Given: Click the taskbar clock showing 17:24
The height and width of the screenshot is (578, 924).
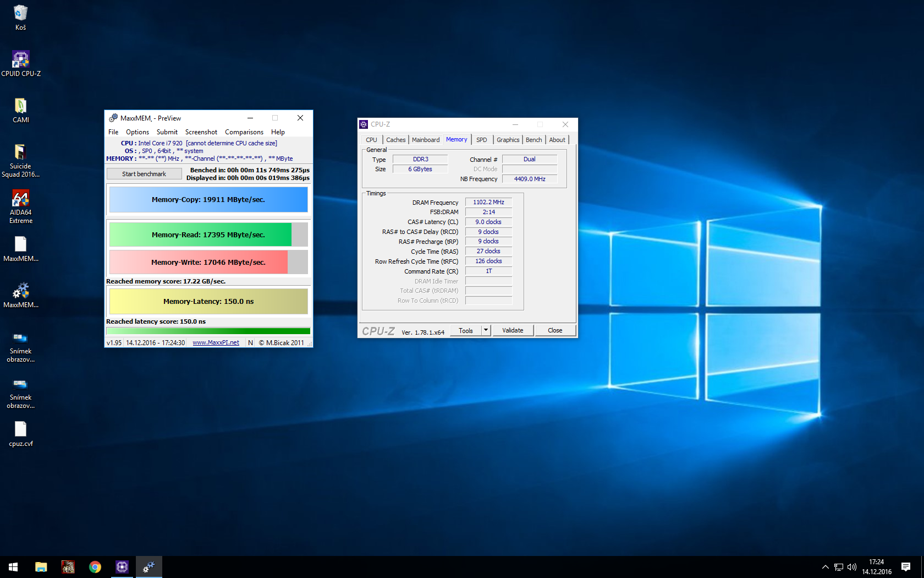Looking at the screenshot, I should pos(877,567).
